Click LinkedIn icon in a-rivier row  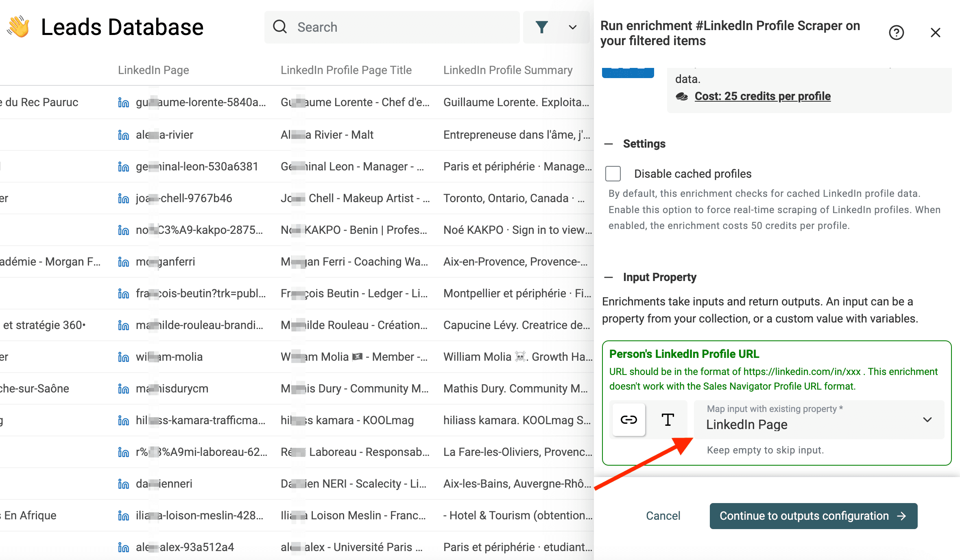tap(123, 135)
